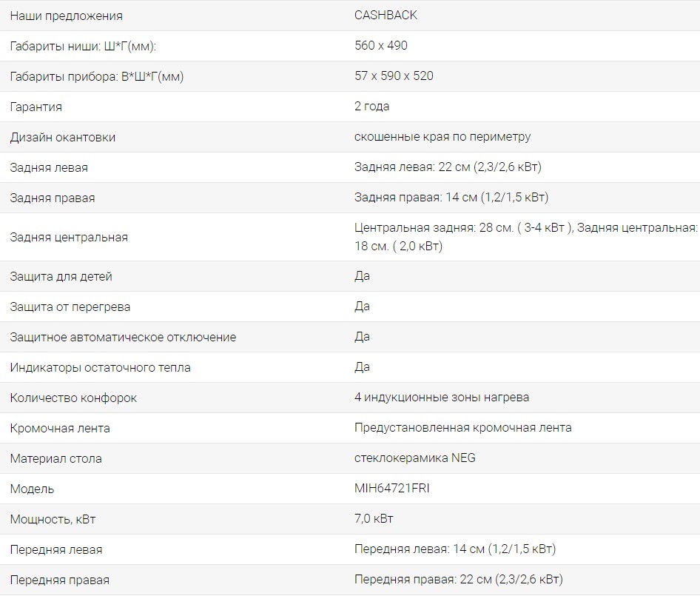Click '4 индукционные зоны нагрева' value
Screen dimensions: 700x596
click(x=442, y=398)
